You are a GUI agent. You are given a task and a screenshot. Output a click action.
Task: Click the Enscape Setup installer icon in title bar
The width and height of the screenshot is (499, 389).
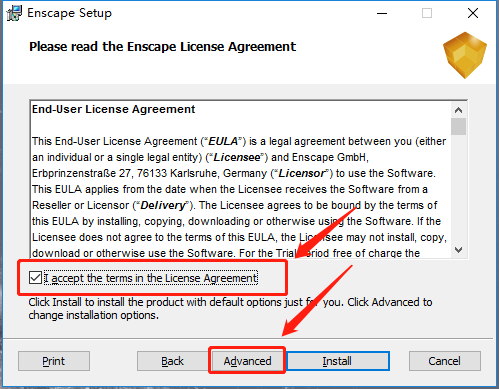coord(14,13)
